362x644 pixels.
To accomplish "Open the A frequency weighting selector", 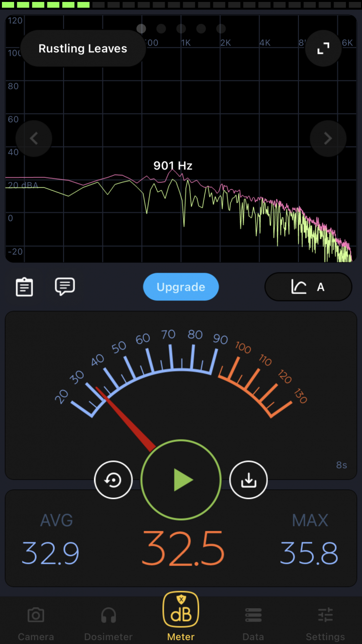I will (308, 287).
